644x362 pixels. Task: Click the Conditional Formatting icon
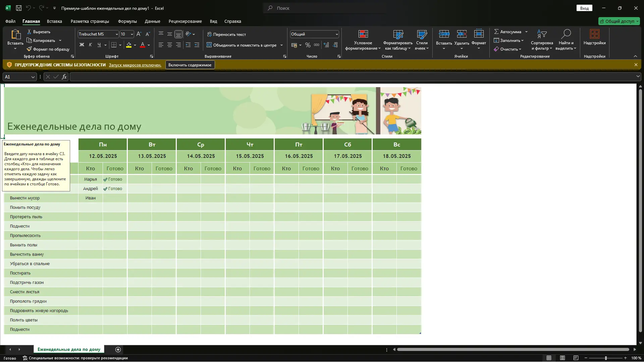(x=363, y=34)
